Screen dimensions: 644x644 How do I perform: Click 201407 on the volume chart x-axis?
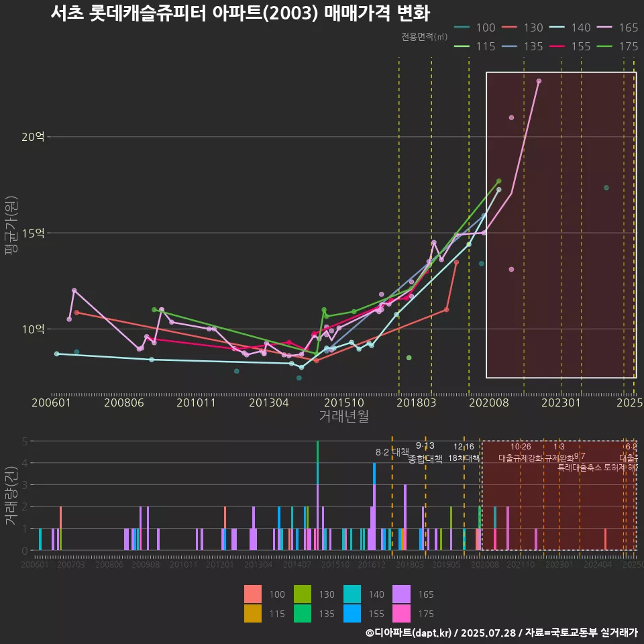(x=297, y=564)
